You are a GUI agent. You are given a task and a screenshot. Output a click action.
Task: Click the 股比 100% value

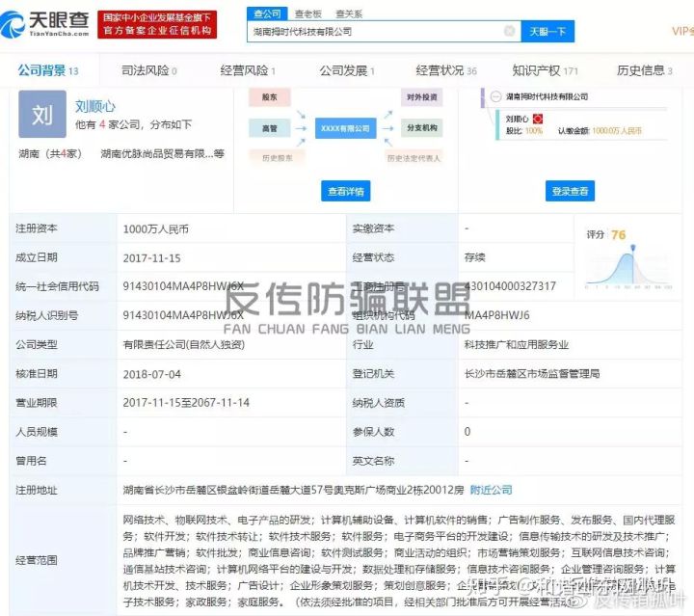534,131
